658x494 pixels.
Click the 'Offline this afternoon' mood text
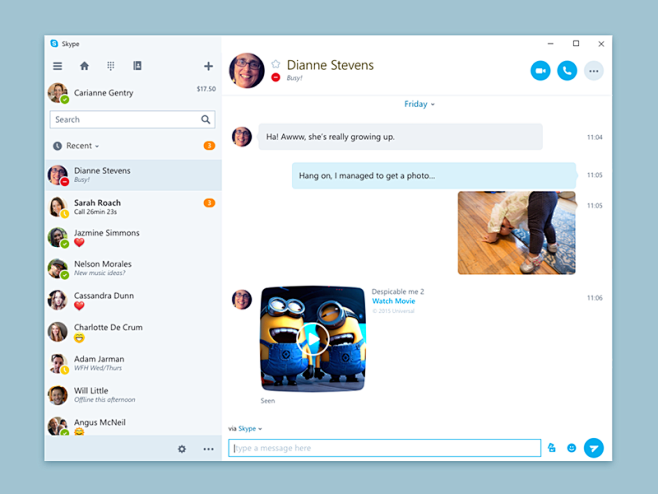(x=105, y=400)
